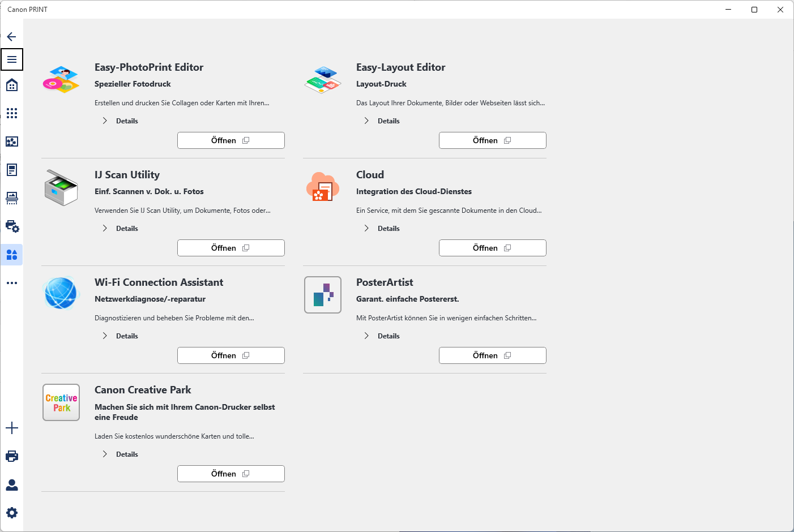Click description 'Laden Sie kostenlos wunderschöne Karten...'
This screenshot has height=532, width=794.
pos(174,436)
